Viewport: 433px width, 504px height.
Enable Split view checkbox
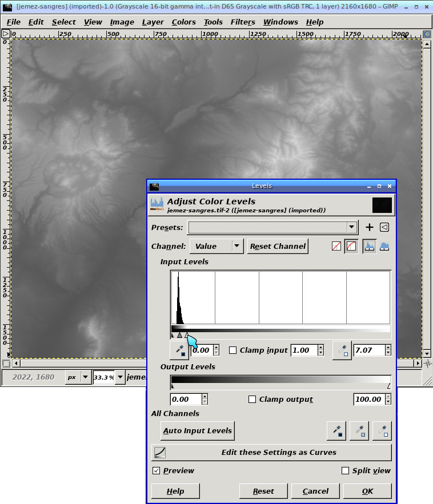(345, 470)
